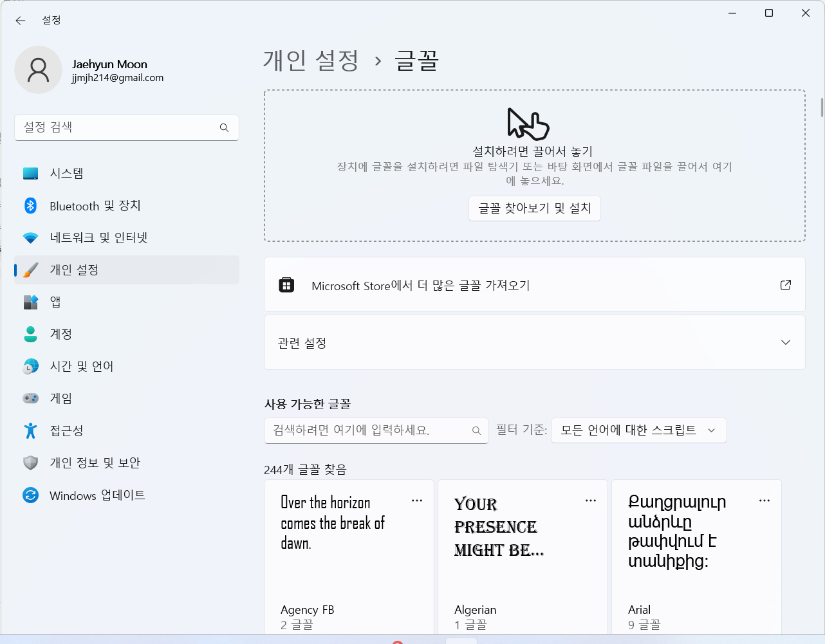Open Windows 업데이트 page
825x644 pixels.
click(x=97, y=495)
